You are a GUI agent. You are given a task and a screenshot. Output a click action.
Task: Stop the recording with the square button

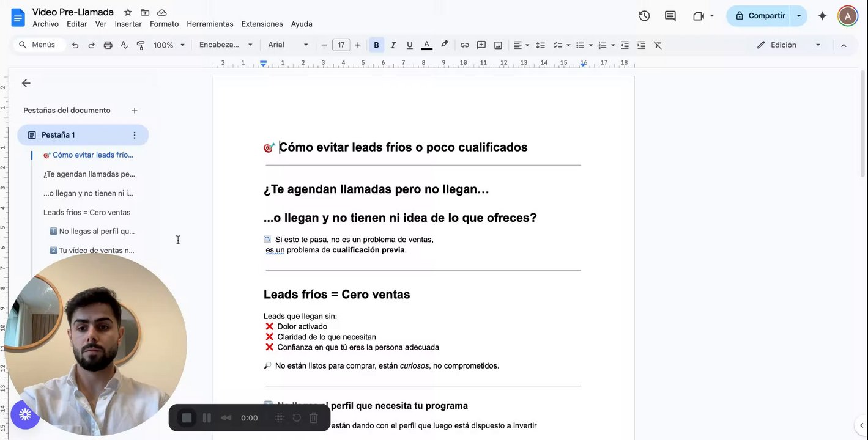pos(187,418)
